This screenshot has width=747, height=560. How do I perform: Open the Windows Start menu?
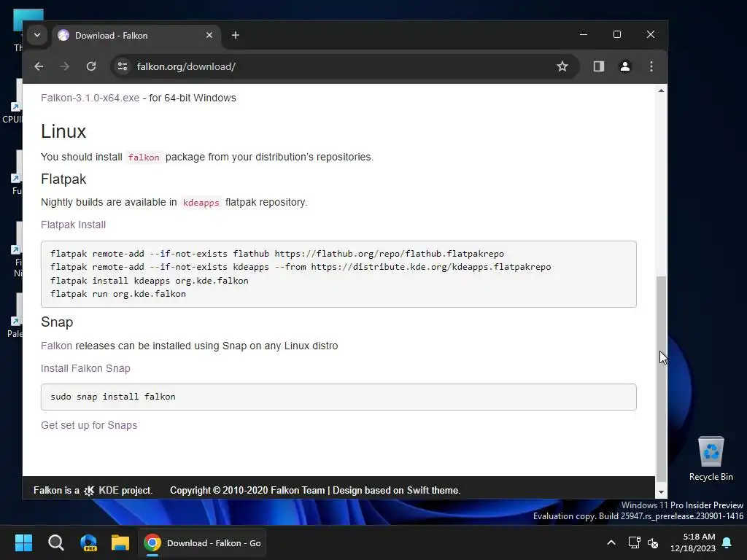pos(23,542)
